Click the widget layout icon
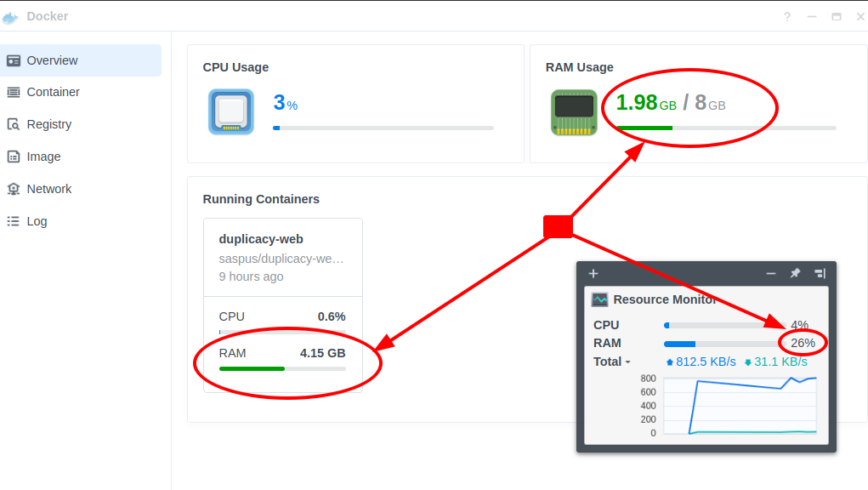The image size is (868, 490). pos(819,273)
